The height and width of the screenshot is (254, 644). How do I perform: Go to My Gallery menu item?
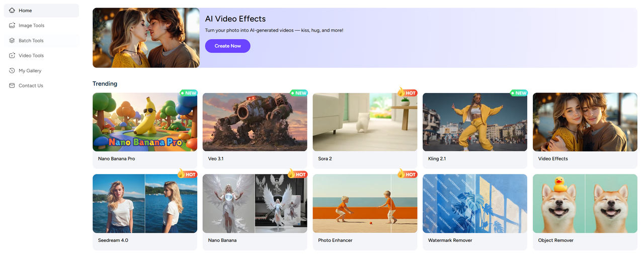pos(30,71)
